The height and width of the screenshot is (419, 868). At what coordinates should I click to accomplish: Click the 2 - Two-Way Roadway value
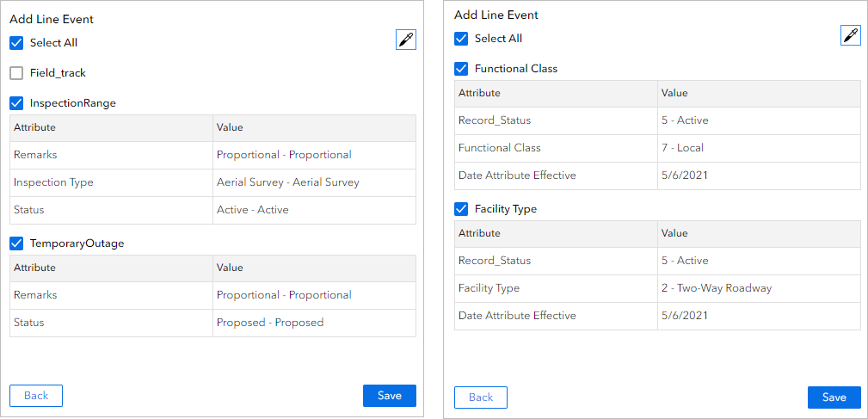click(716, 288)
